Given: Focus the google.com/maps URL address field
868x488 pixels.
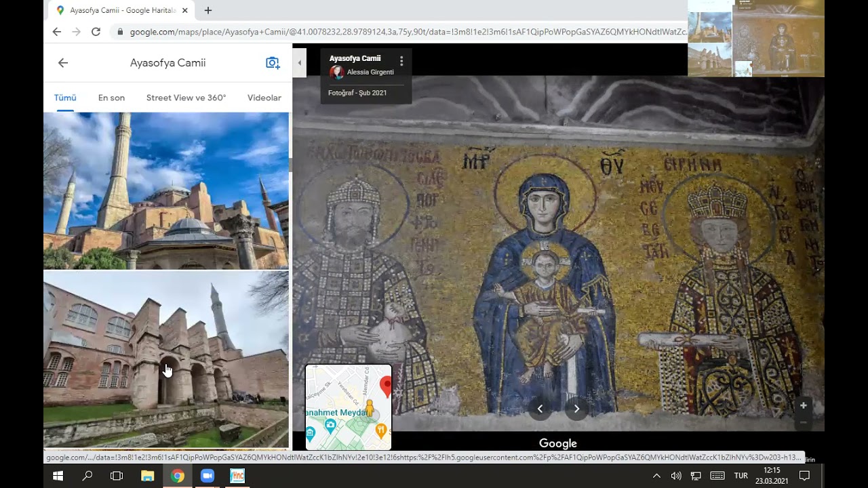Looking at the screenshot, I should point(407,32).
